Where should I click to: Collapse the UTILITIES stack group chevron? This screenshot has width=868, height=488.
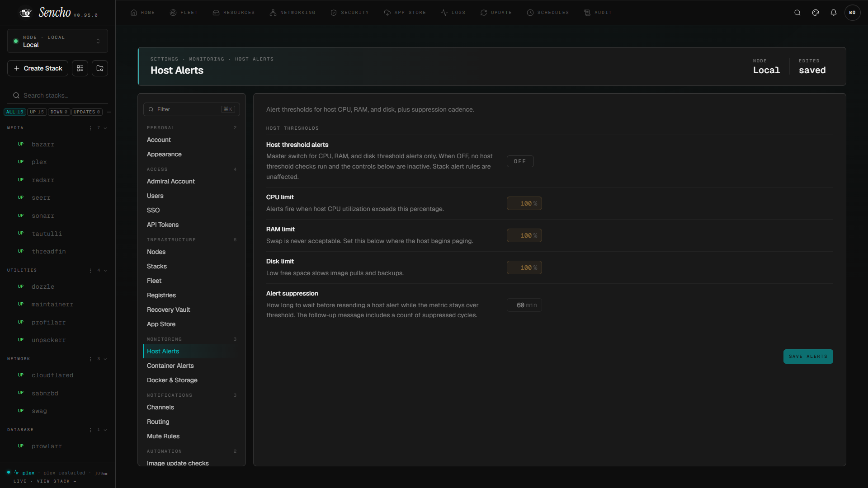[105, 271]
